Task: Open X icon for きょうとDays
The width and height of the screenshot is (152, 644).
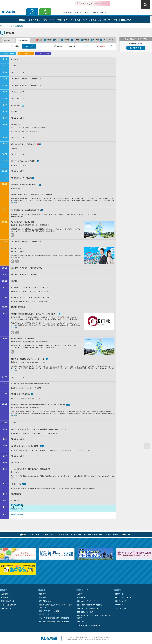Action: point(17,261)
